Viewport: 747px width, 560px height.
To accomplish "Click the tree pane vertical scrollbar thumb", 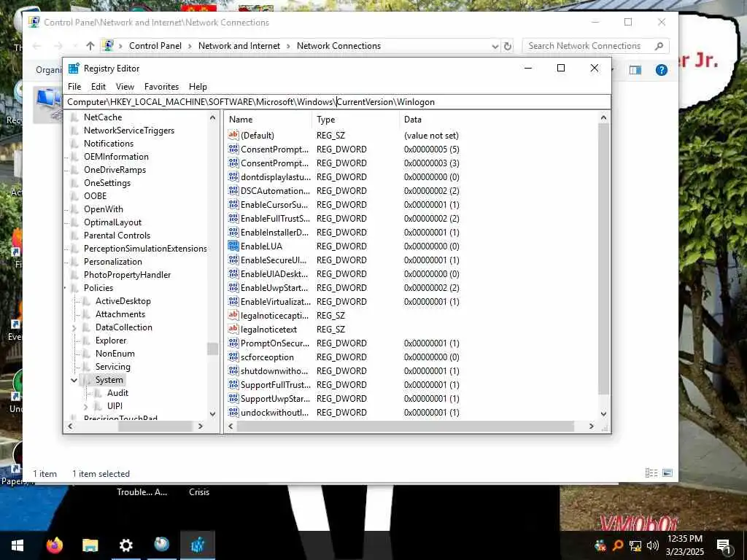I will (x=212, y=349).
